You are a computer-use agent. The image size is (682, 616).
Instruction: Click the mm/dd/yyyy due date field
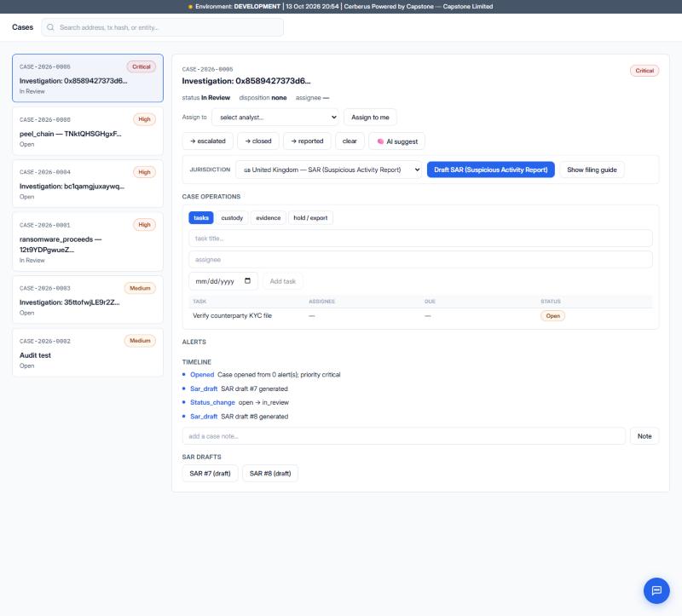click(223, 281)
